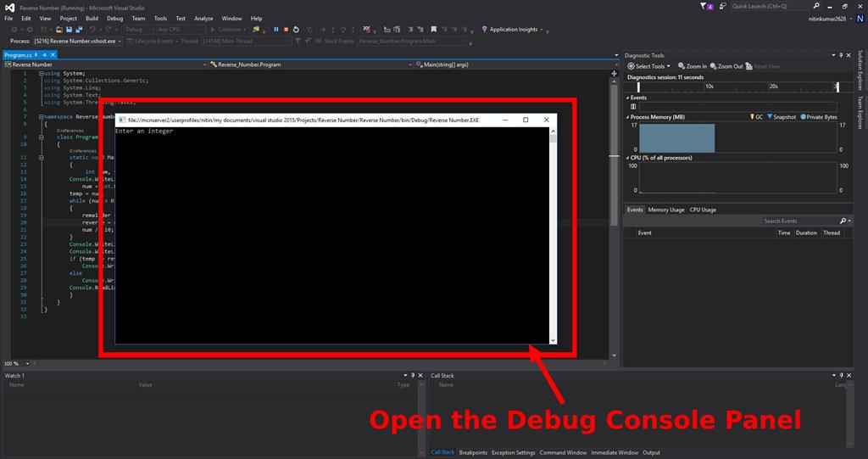Open Select Tools in Diagnostic Tools
The width and height of the screenshot is (868, 459).
click(648, 66)
